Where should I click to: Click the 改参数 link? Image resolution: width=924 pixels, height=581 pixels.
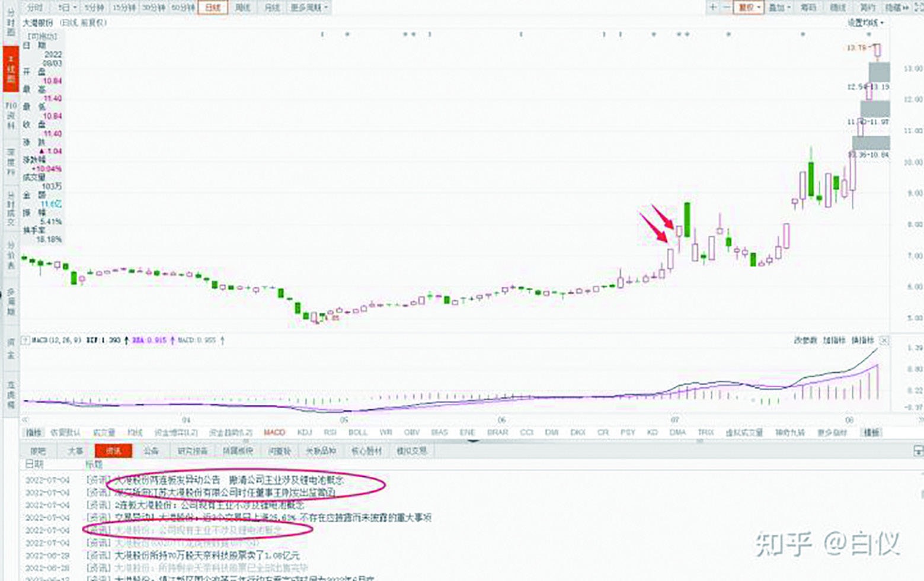(805, 341)
